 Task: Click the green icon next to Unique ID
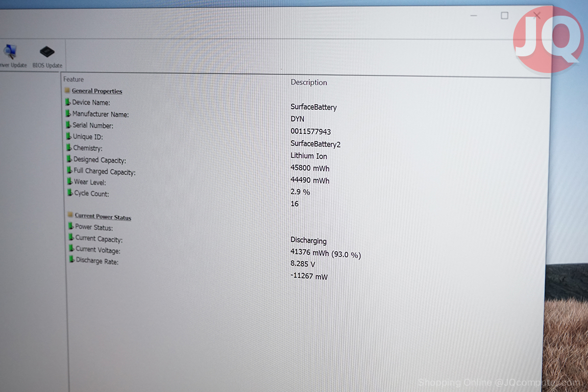69,136
